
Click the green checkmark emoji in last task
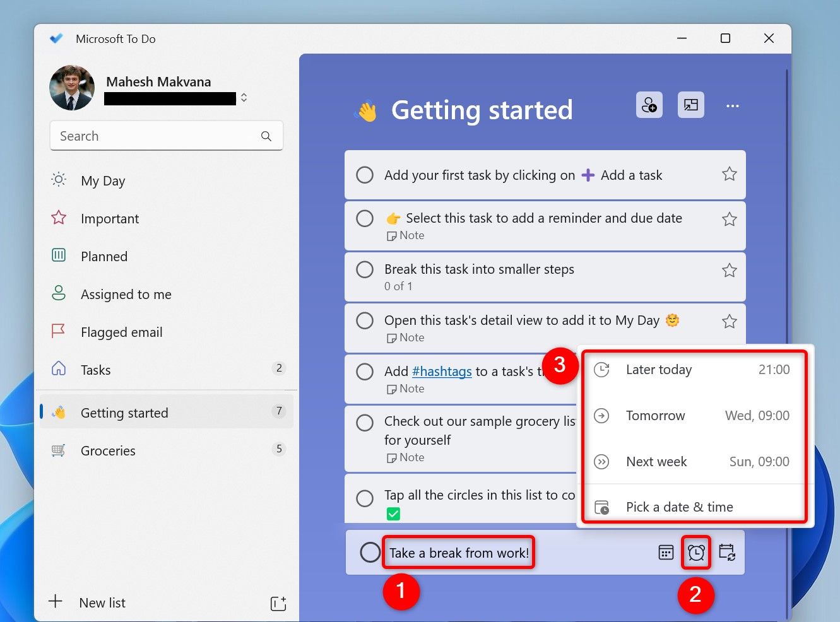393,514
